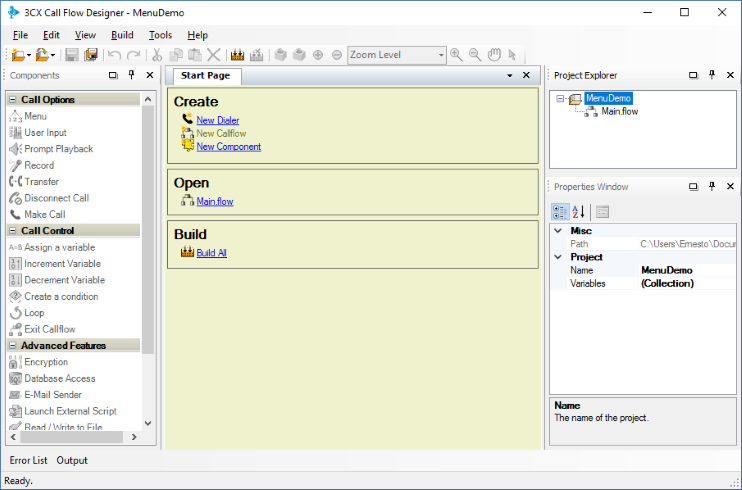
Task: Collapse the Misc property category
Action: [558, 231]
